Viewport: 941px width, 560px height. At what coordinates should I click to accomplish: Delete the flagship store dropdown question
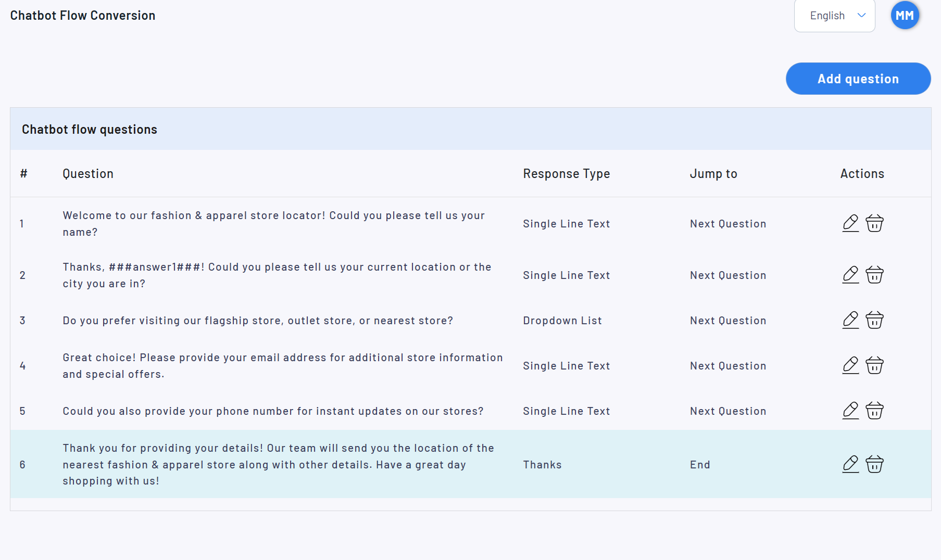click(x=874, y=320)
